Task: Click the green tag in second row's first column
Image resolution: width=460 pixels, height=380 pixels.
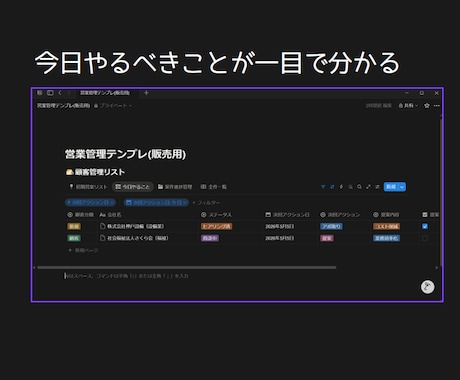Action: pyautogui.click(x=74, y=238)
